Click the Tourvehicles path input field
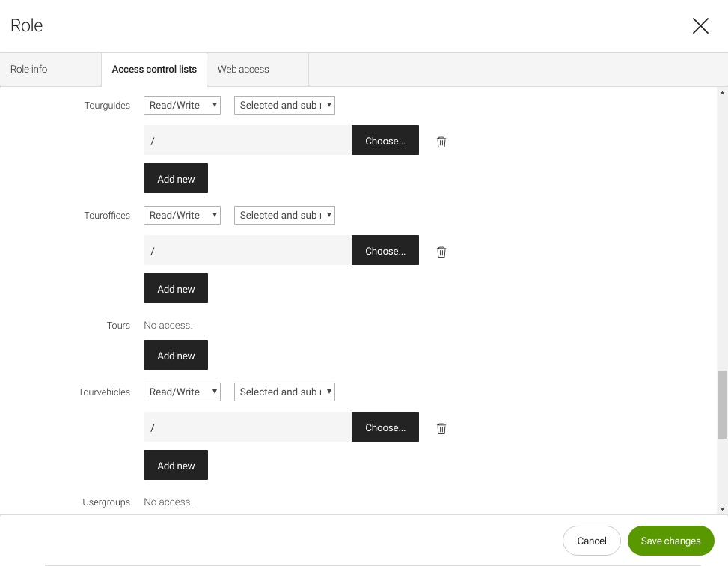Image resolution: width=728 pixels, height=566 pixels. click(247, 427)
